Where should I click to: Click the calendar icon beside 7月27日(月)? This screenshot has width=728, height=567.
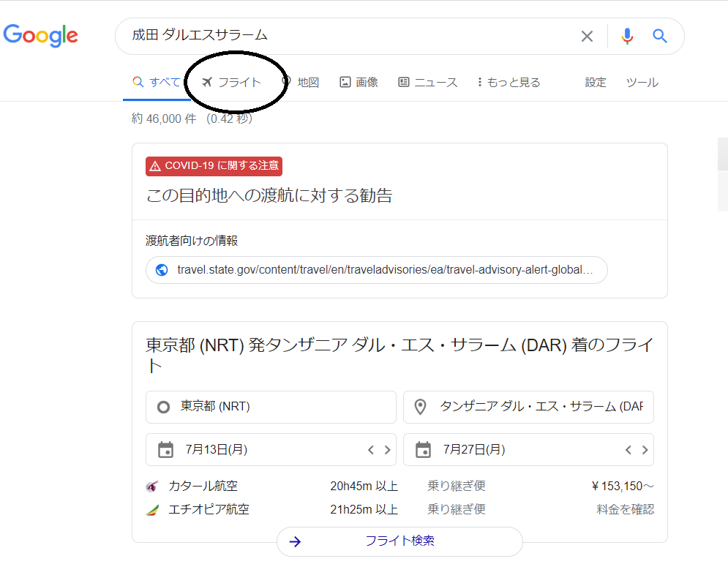click(423, 449)
